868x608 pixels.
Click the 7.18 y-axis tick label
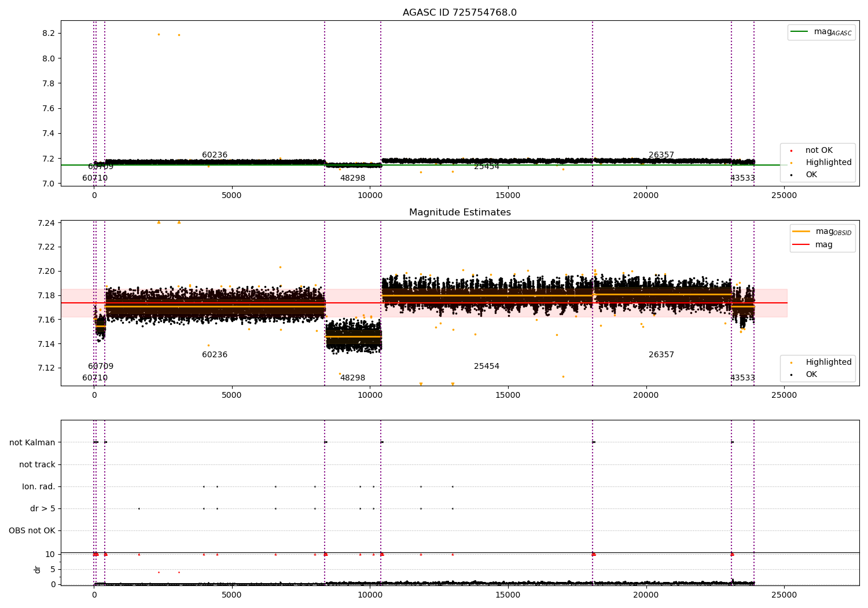pos(46,295)
